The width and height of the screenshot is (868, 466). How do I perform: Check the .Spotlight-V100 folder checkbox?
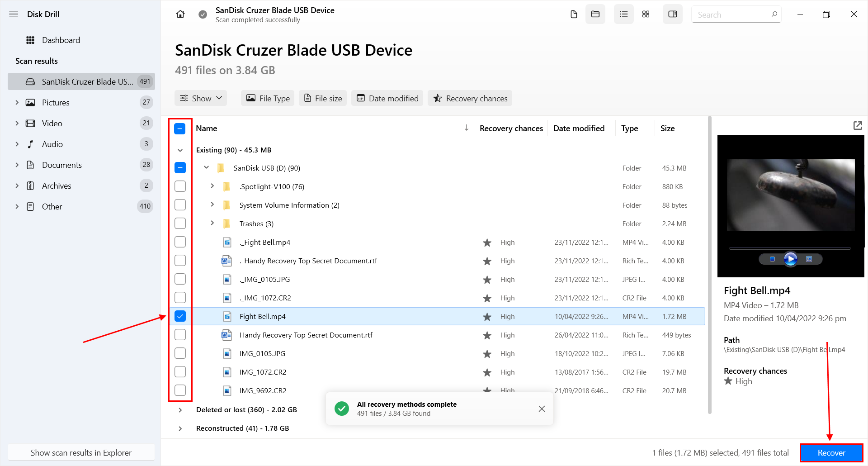point(180,186)
